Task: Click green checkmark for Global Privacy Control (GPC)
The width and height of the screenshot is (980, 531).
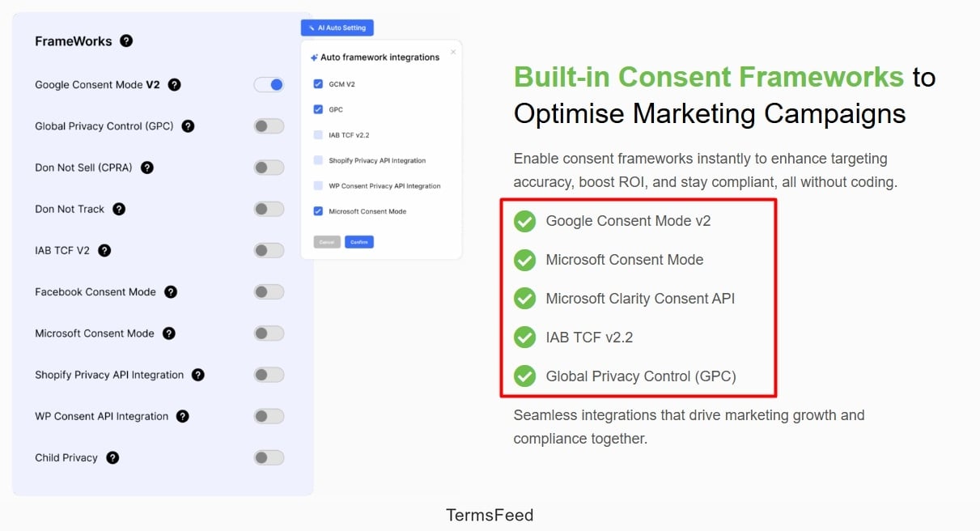Action: pyautogui.click(x=525, y=376)
